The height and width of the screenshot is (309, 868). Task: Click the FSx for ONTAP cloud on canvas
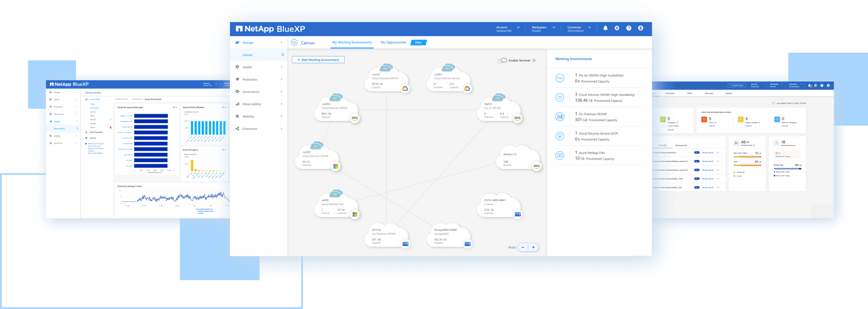(499, 110)
